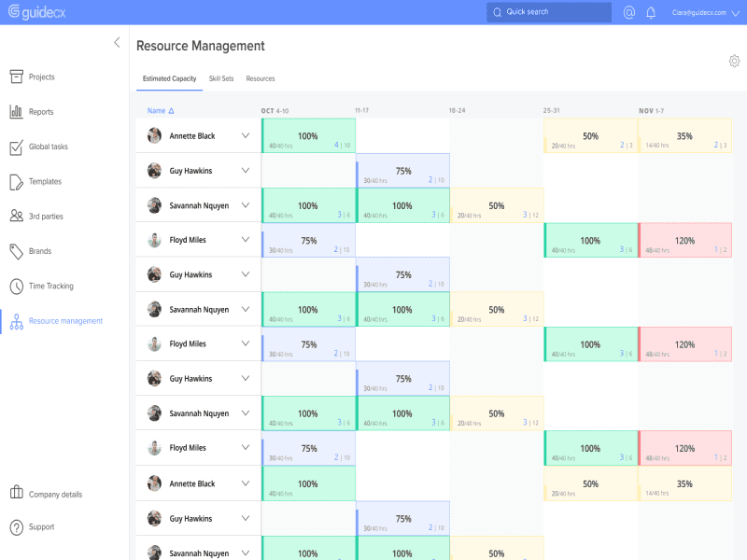Go to Global tasks

pos(49,147)
